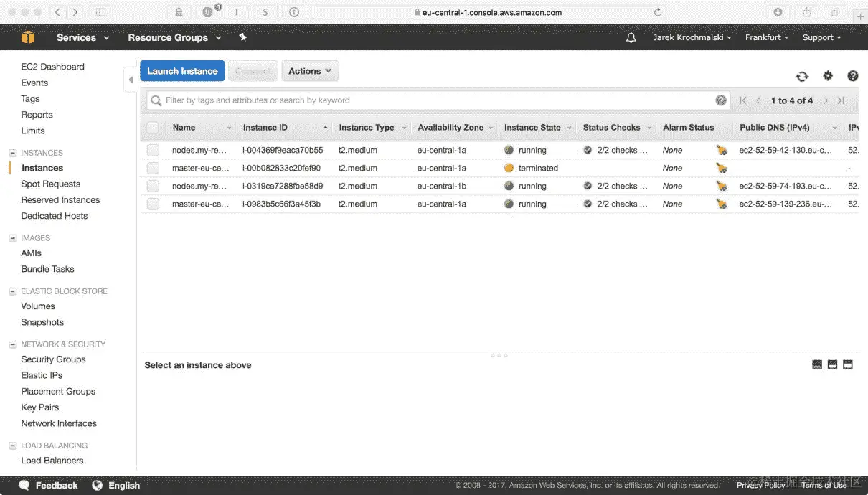Open the notifications bell
Image resolution: width=868 pixels, height=495 pixels.
click(631, 37)
